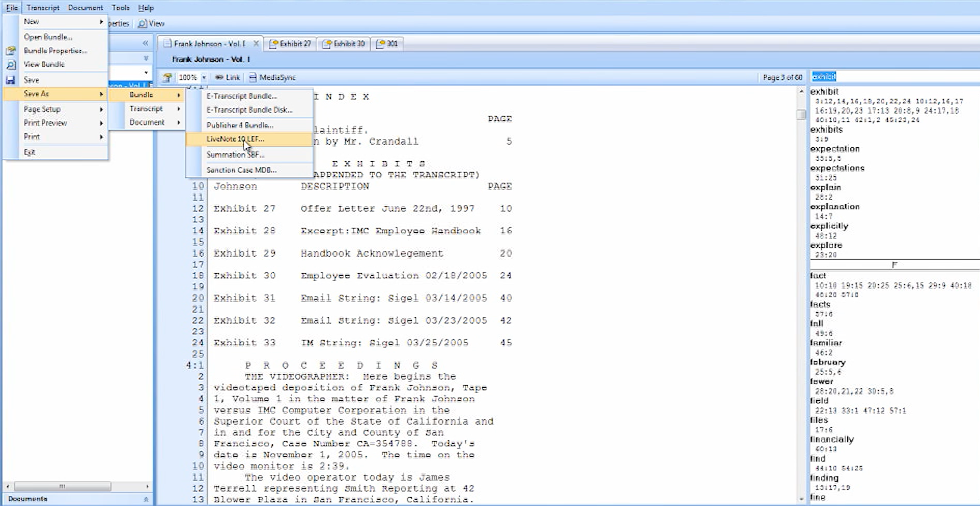Open MediaSync from the transcript toolbar
Viewport: 980px width, 506px height.
tap(272, 77)
